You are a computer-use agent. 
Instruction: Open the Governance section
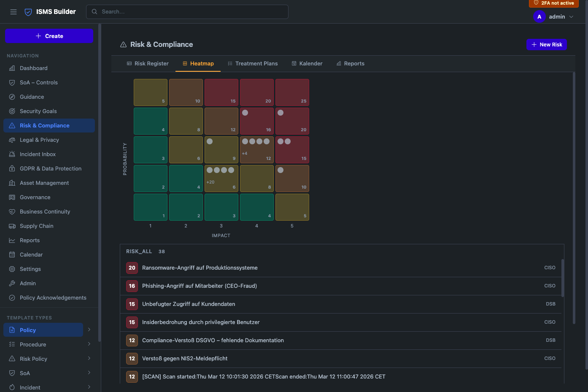click(x=49, y=197)
